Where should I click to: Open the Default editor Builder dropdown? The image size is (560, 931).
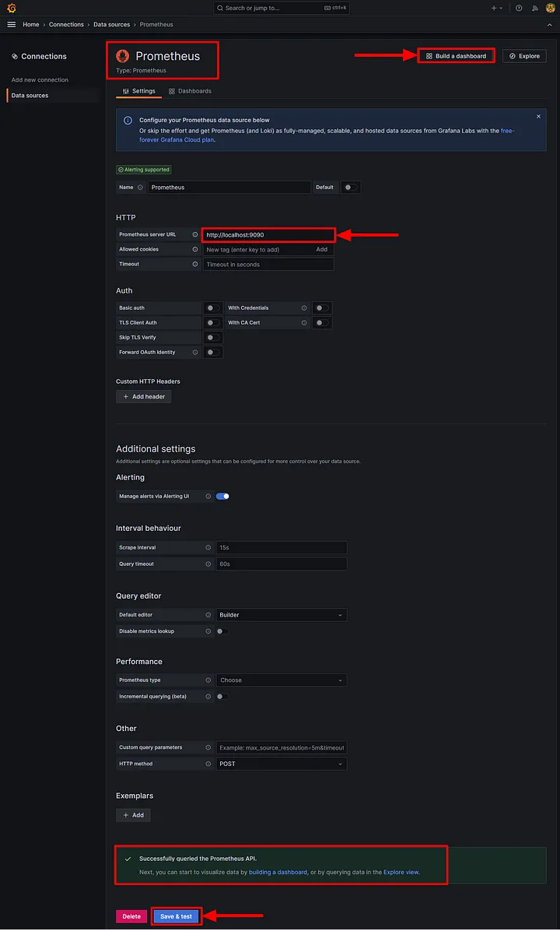pos(282,615)
